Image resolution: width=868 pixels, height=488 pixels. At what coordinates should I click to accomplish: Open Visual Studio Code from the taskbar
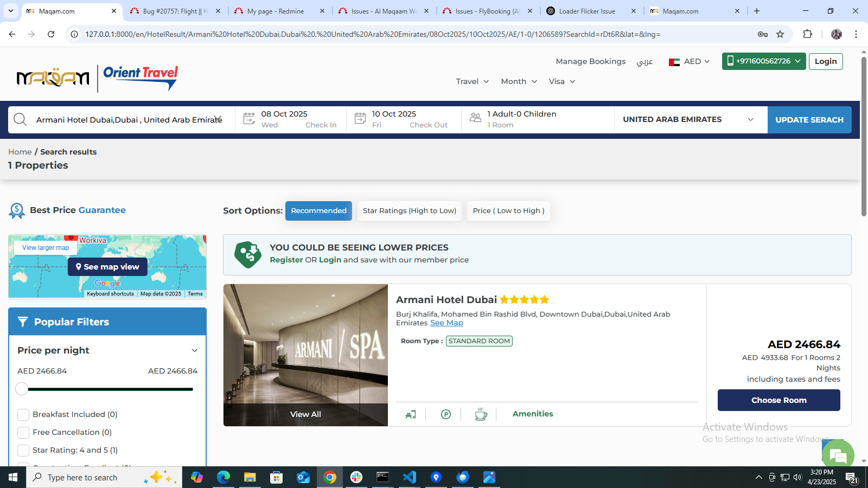coord(410,477)
